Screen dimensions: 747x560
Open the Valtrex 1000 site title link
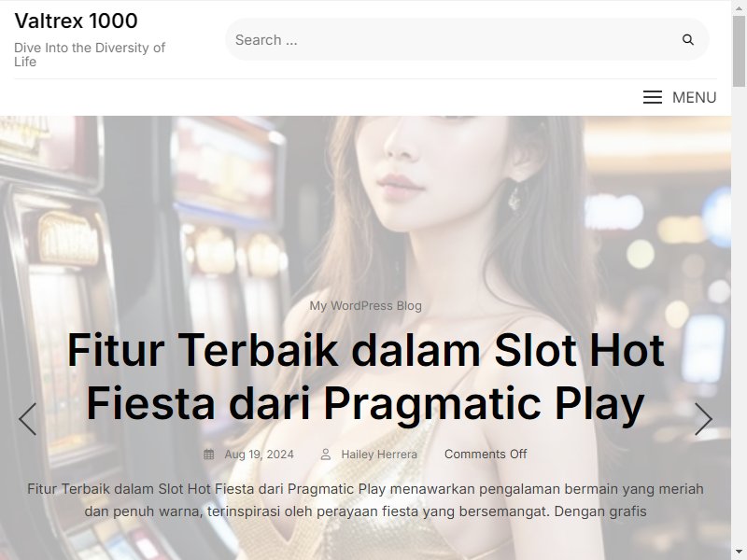pyautogui.click(x=77, y=21)
